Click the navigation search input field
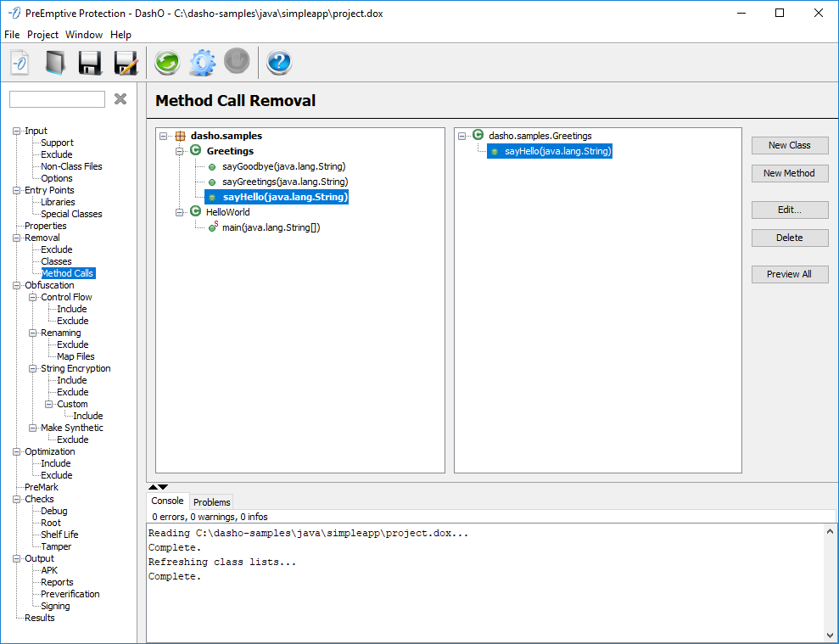This screenshot has width=839, height=644. (x=57, y=99)
